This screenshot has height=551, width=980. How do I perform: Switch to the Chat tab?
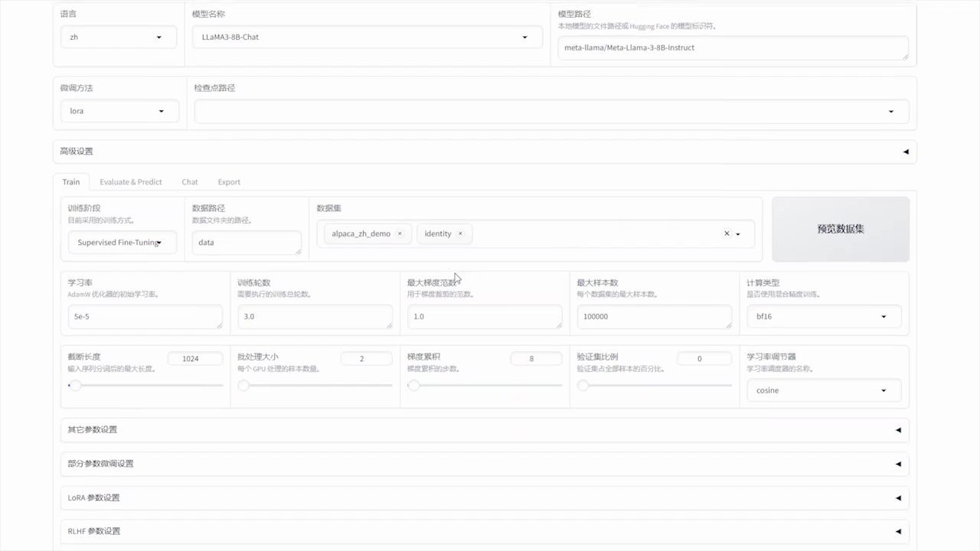pos(190,182)
